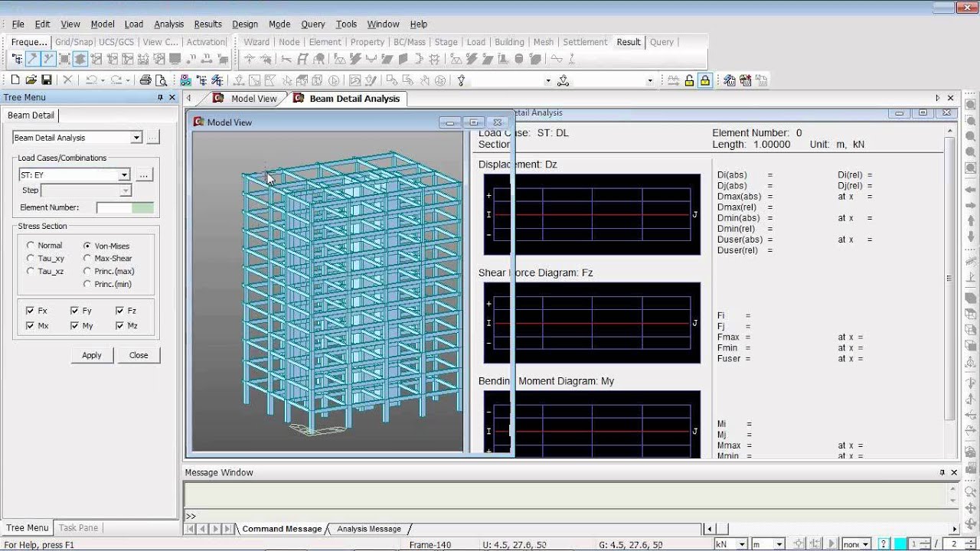Image resolution: width=980 pixels, height=551 pixels.
Task: Switch to the Analysis Message tab
Action: click(x=369, y=529)
